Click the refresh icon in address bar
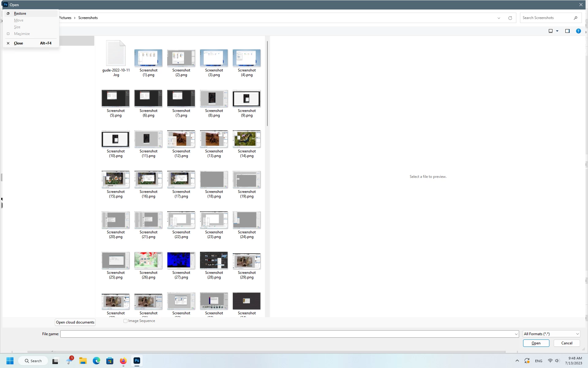The height and width of the screenshot is (368, 588). coord(510,18)
